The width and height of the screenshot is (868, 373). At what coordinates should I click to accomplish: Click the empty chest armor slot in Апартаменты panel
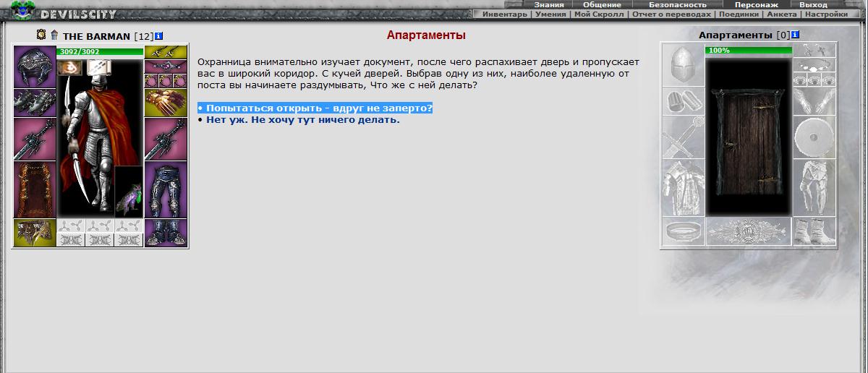tap(683, 187)
